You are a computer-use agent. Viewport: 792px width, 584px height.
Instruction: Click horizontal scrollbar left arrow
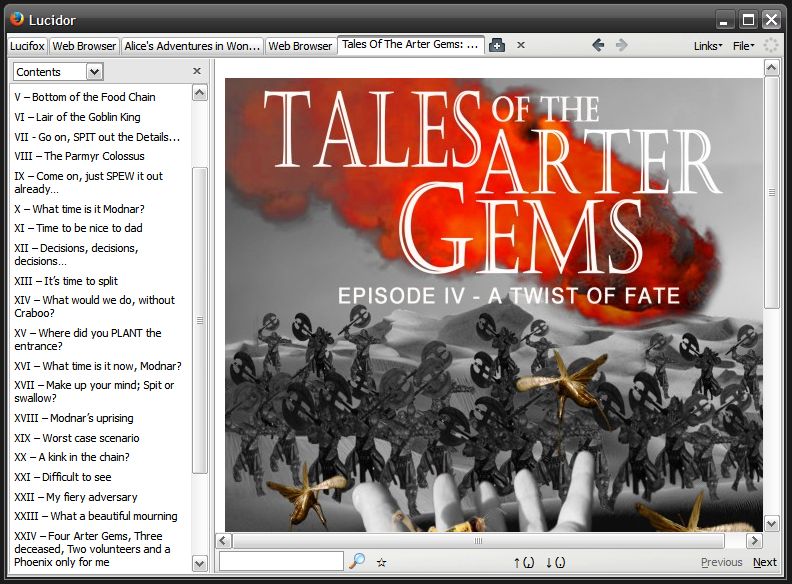point(223,541)
